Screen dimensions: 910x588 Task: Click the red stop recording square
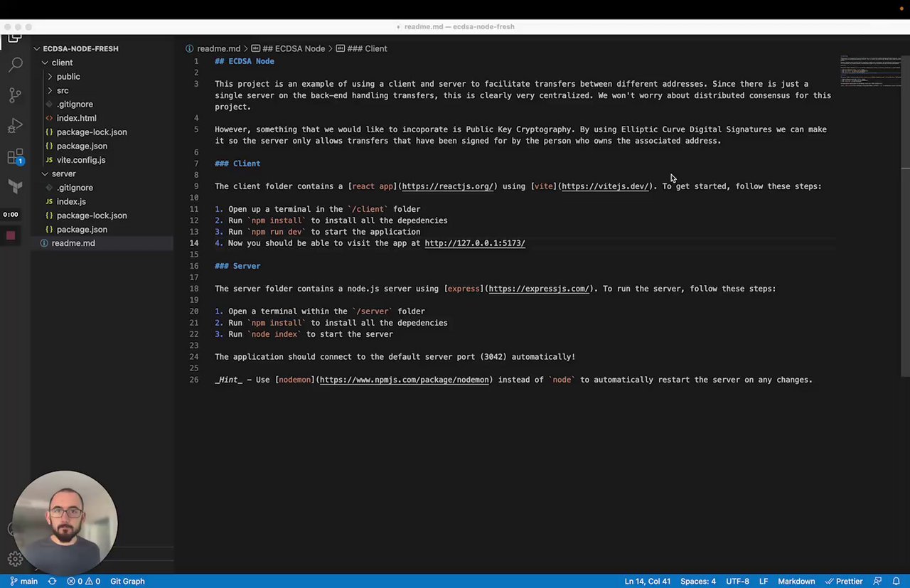click(x=11, y=235)
